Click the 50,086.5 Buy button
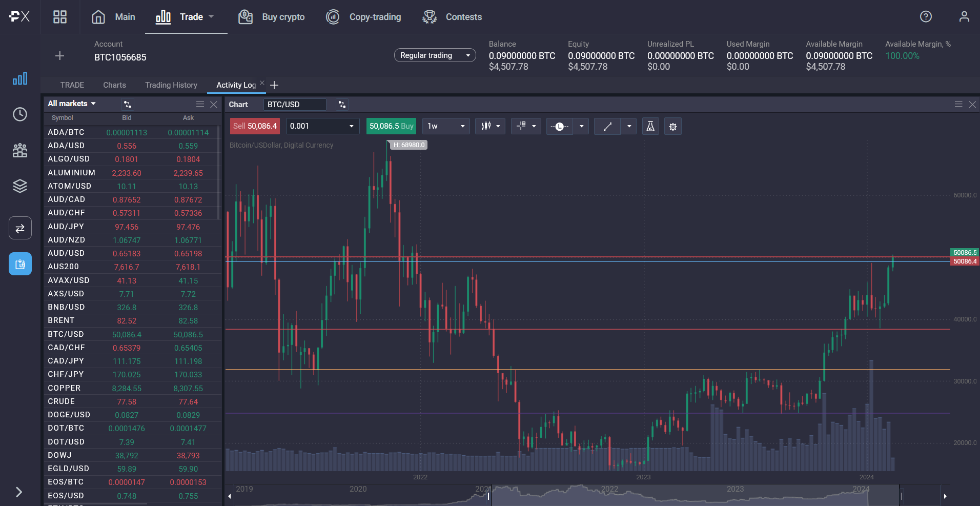This screenshot has height=506, width=980. click(x=392, y=126)
